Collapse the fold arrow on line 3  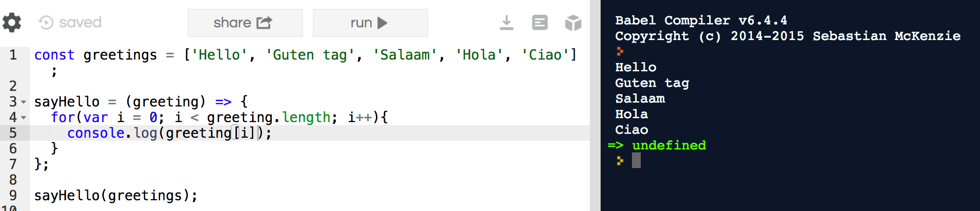[x=23, y=102]
